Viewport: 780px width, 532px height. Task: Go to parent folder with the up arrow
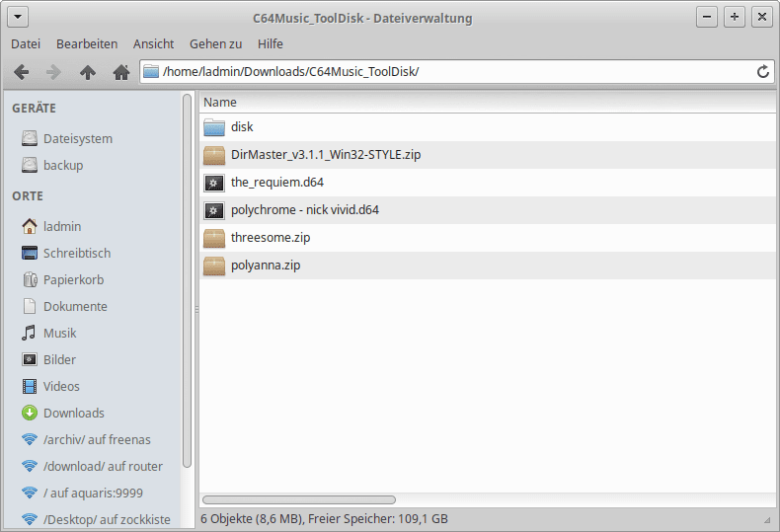click(x=88, y=73)
